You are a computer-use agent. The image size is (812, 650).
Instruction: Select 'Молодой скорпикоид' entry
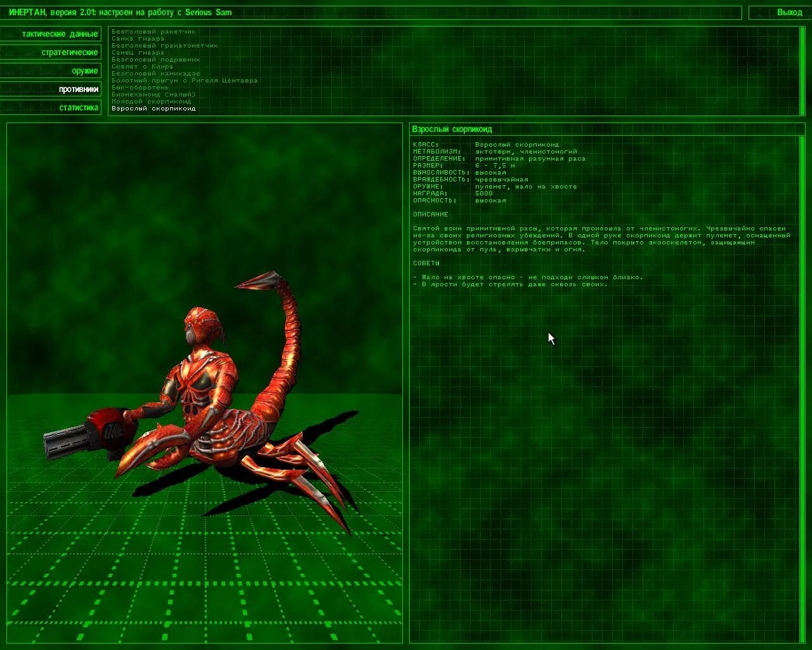(152, 102)
